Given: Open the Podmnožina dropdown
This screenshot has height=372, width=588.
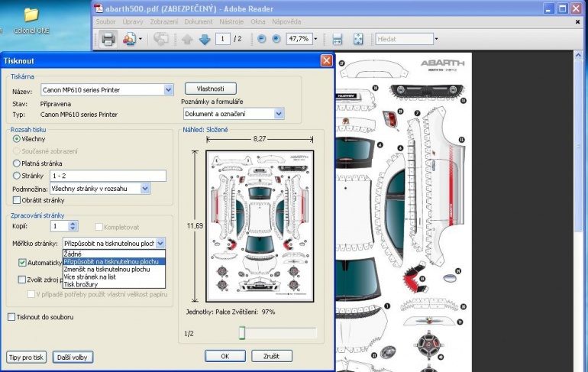Looking at the screenshot, I should [x=145, y=188].
